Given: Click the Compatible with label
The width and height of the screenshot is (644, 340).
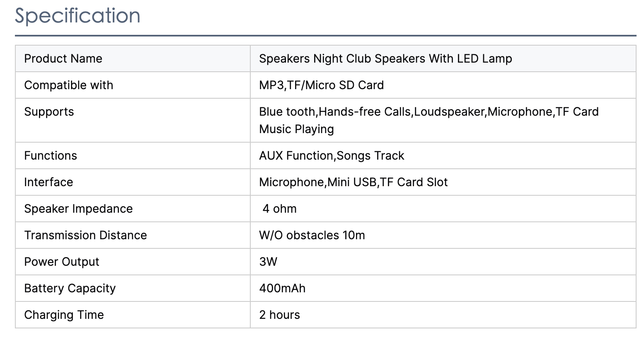Looking at the screenshot, I should [68, 85].
